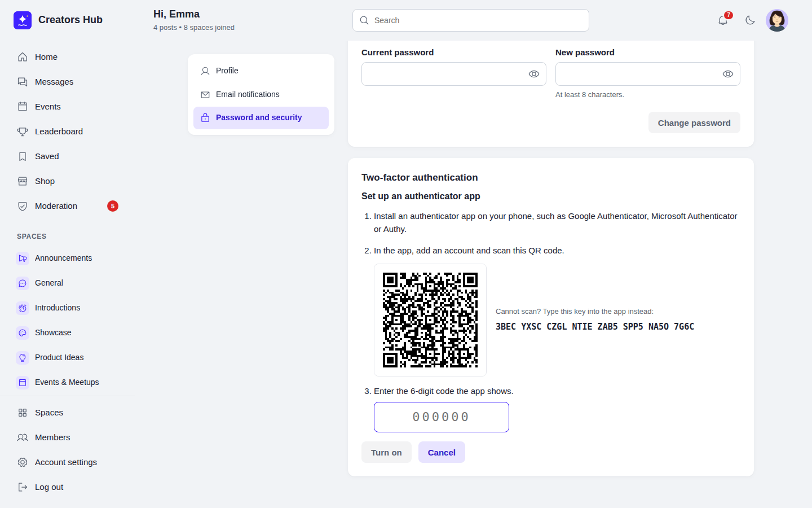Click Log out in the sidebar

[x=68, y=487]
